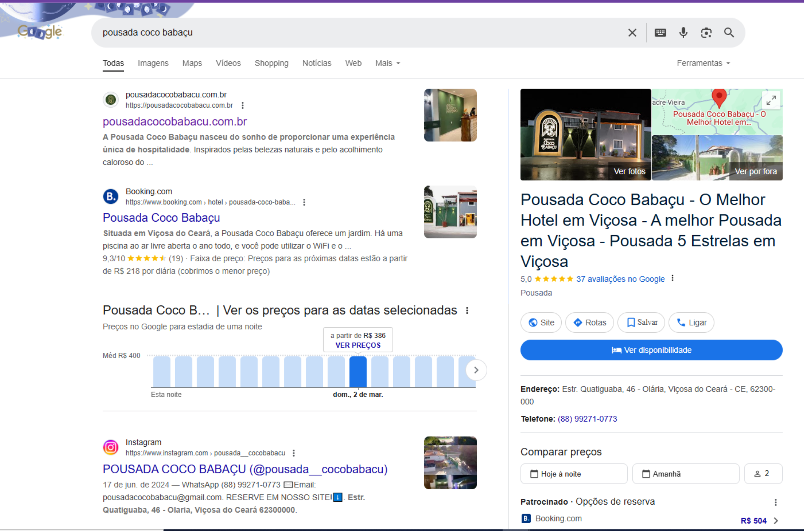The width and height of the screenshot is (805, 532).
Task: Click the Site button in knowledge panel
Action: click(x=541, y=323)
